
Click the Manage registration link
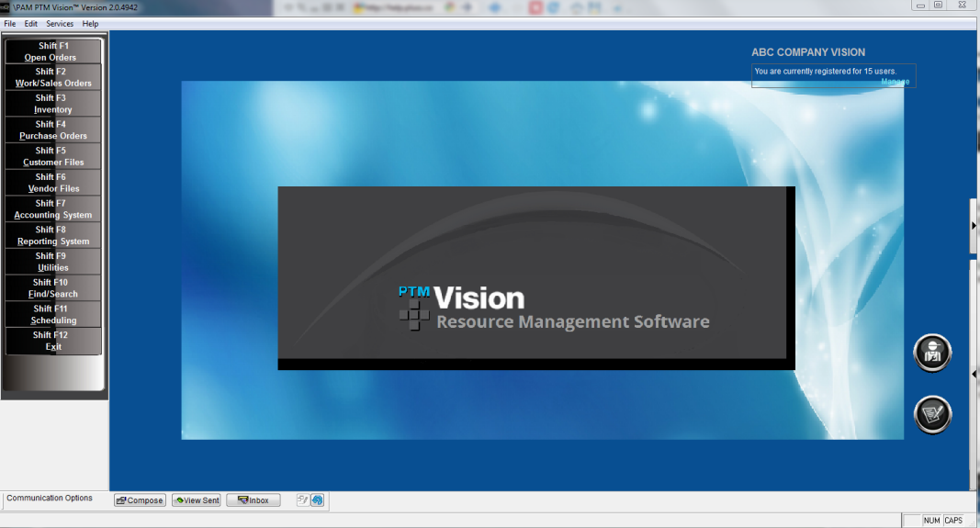(895, 82)
